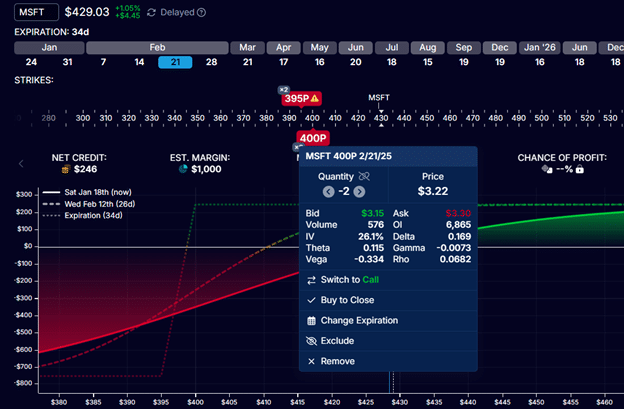The height and width of the screenshot is (409, 624).
Task: Toggle the Wed Feb 12th (26d) legend line
Action: tap(89, 204)
